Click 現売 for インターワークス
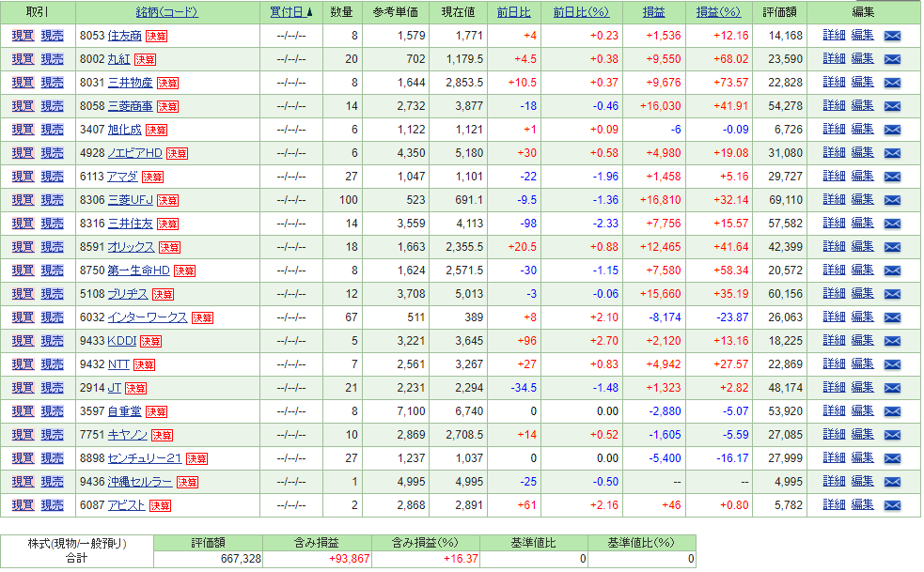This screenshot has width=924, height=572. point(52,317)
